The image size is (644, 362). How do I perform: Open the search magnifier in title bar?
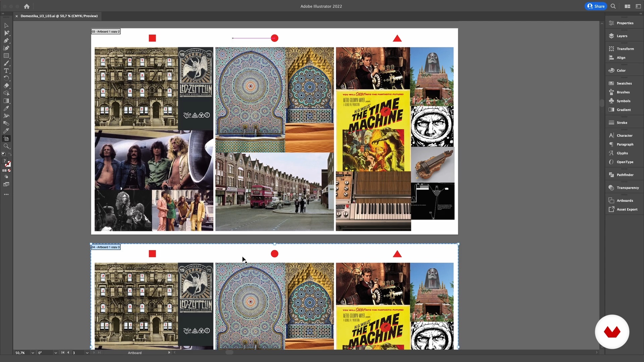(613, 6)
